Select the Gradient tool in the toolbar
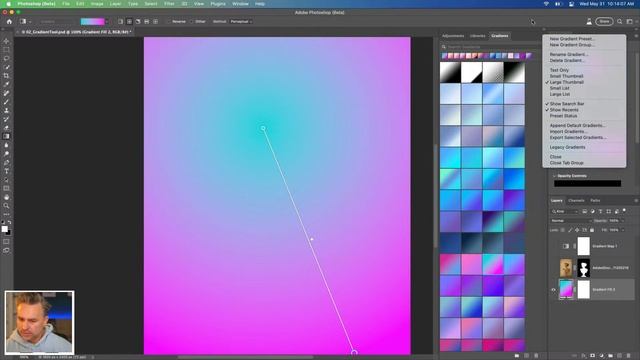Screen dimensions: 640x360 click(x=6, y=136)
